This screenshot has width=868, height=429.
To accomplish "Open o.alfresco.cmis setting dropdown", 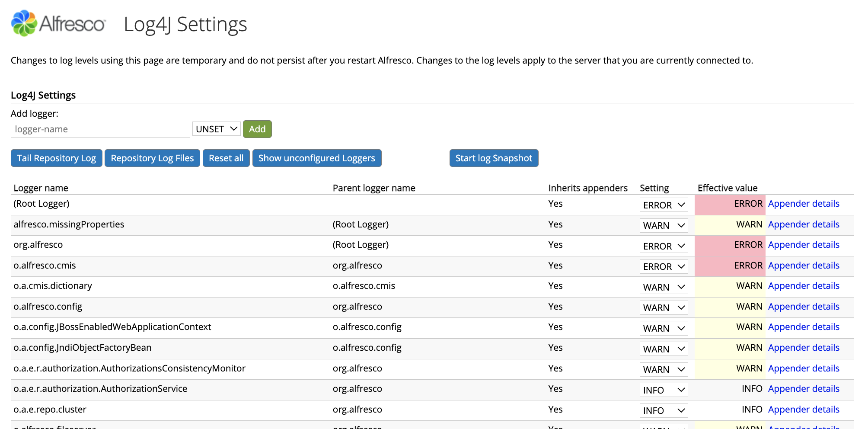I will pos(664,266).
